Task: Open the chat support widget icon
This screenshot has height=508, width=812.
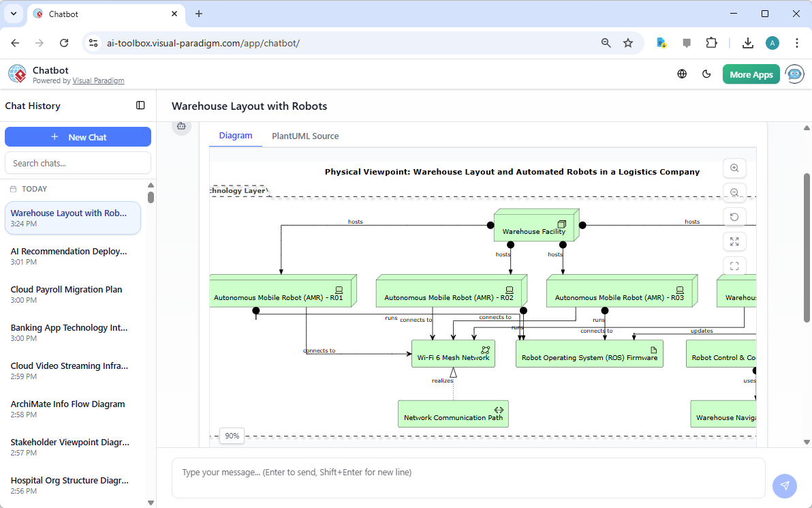Action: (x=794, y=74)
